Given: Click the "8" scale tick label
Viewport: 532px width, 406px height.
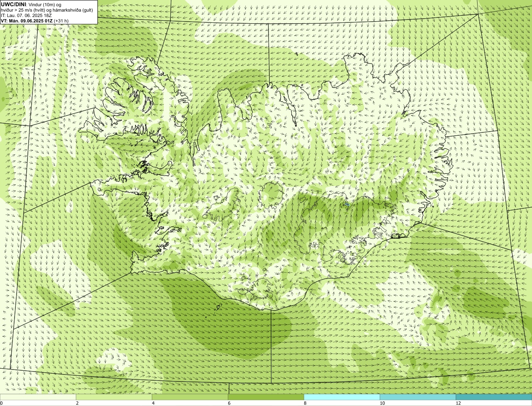Looking at the screenshot, I should click(x=305, y=403).
